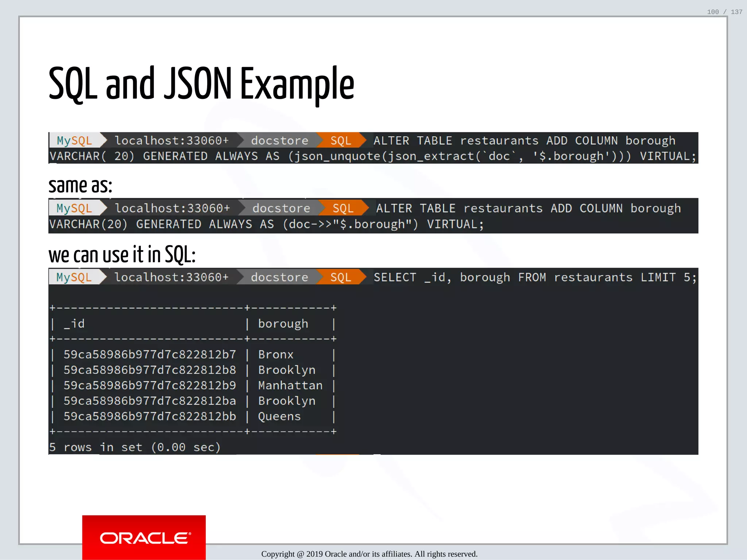Click 'docstore' in the first prompt
747x560 pixels.
pyautogui.click(x=280, y=140)
